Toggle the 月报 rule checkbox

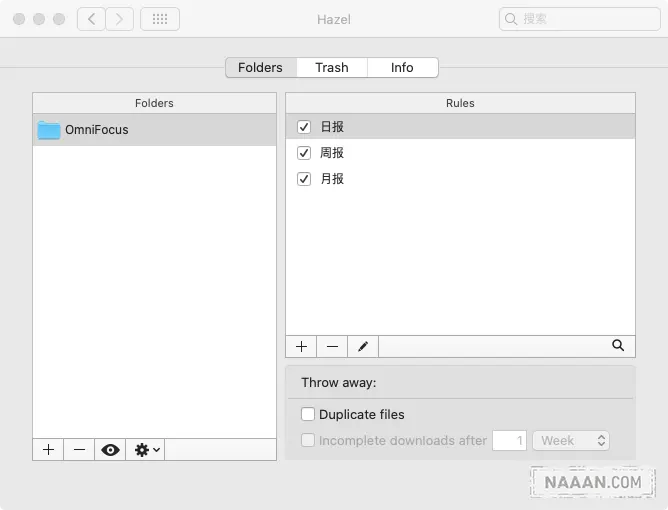(x=305, y=179)
